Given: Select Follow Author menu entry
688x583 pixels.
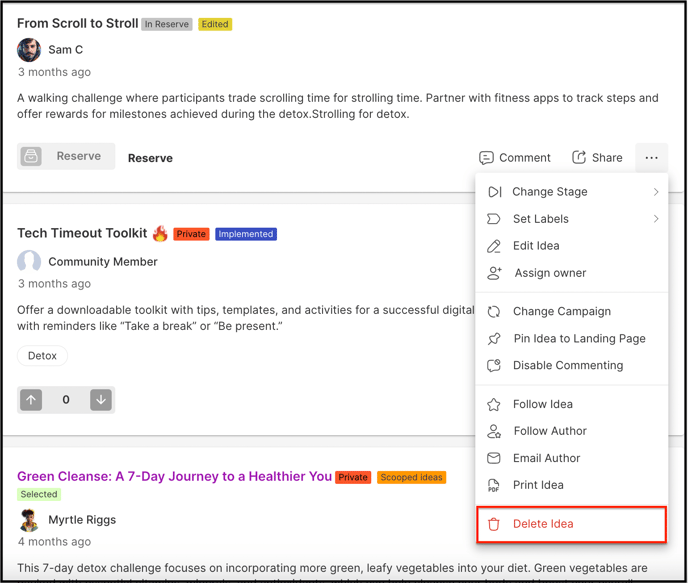Looking at the screenshot, I should pyautogui.click(x=550, y=431).
